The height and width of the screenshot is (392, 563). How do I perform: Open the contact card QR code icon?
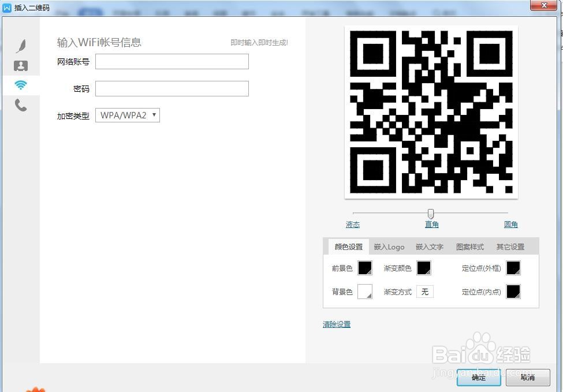pyautogui.click(x=20, y=66)
